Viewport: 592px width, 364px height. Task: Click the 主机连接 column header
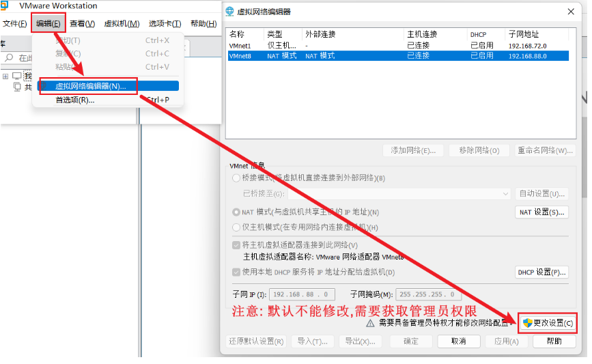pos(436,34)
